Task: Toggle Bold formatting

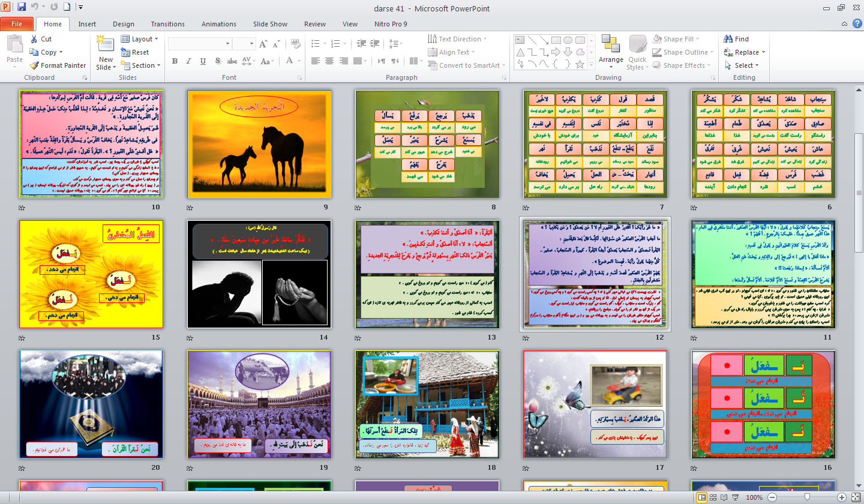Action: (x=175, y=61)
